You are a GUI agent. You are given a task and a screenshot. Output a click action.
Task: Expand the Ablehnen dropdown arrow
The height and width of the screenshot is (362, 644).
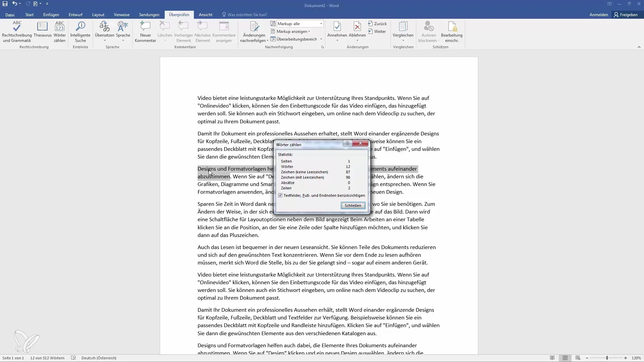coord(357,41)
